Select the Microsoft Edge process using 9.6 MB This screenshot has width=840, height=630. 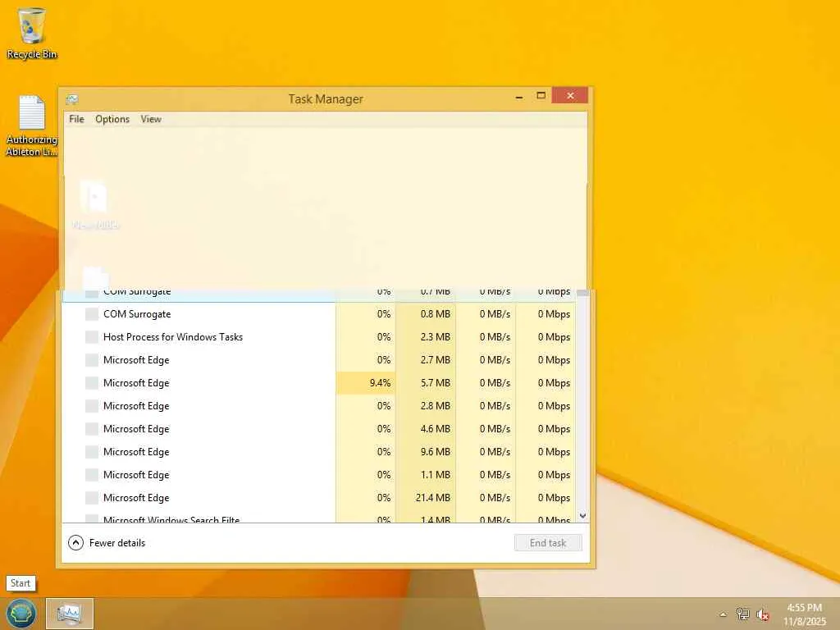pyautogui.click(x=319, y=452)
